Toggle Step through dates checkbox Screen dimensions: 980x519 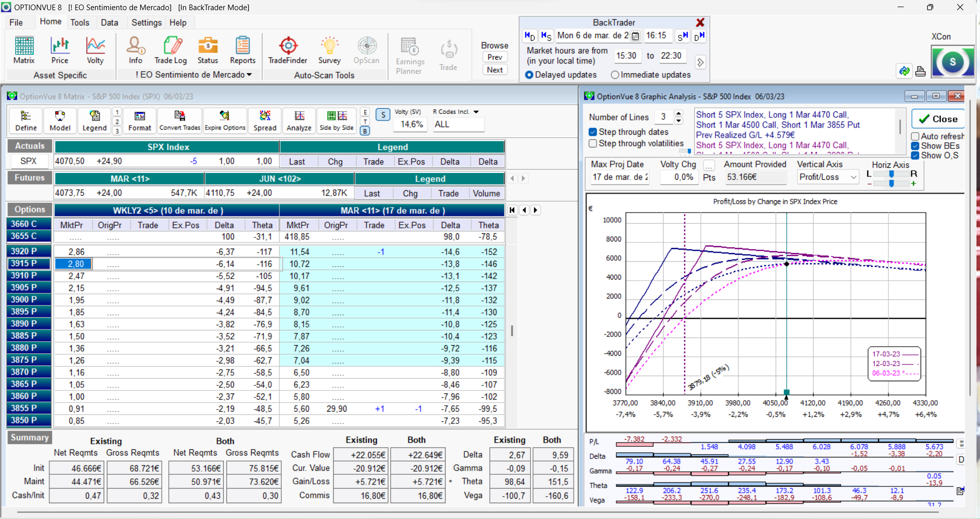[592, 132]
